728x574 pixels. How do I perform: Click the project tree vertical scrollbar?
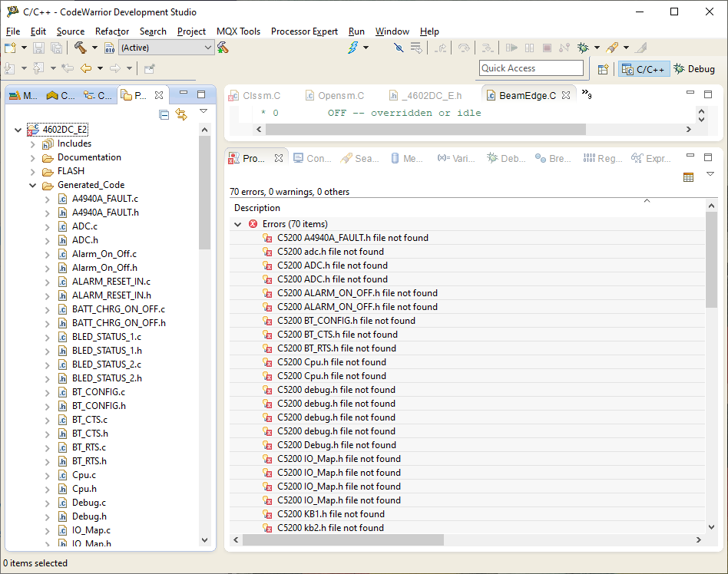[204, 193]
